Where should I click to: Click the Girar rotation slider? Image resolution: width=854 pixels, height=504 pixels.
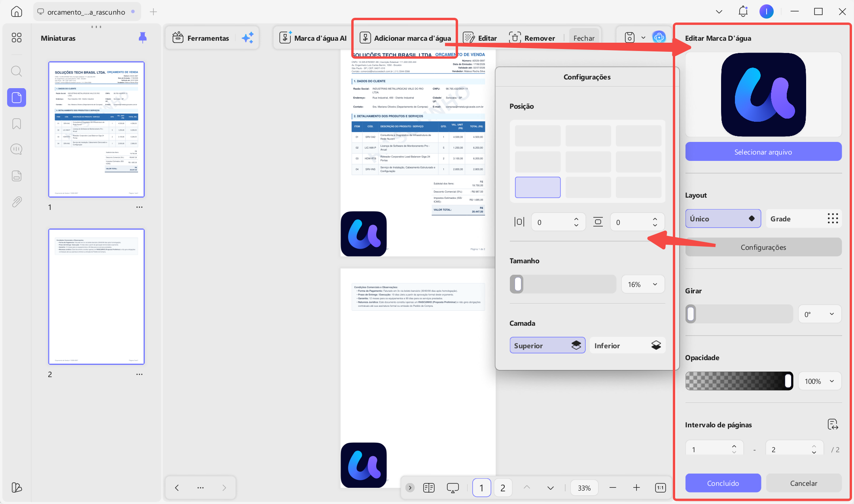tap(739, 314)
